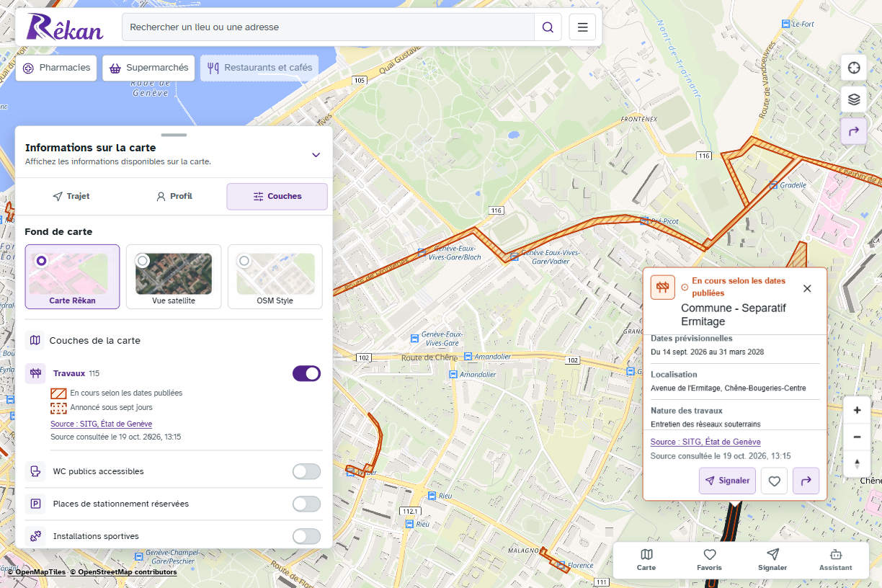882x588 pixels.
Task: Close the Commune - Separatif Ermitage popup
Action: point(807,288)
